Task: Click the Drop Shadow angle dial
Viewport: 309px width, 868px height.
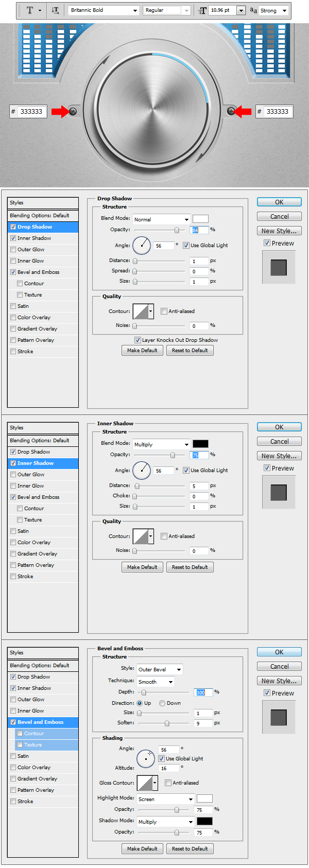Action: [142, 246]
